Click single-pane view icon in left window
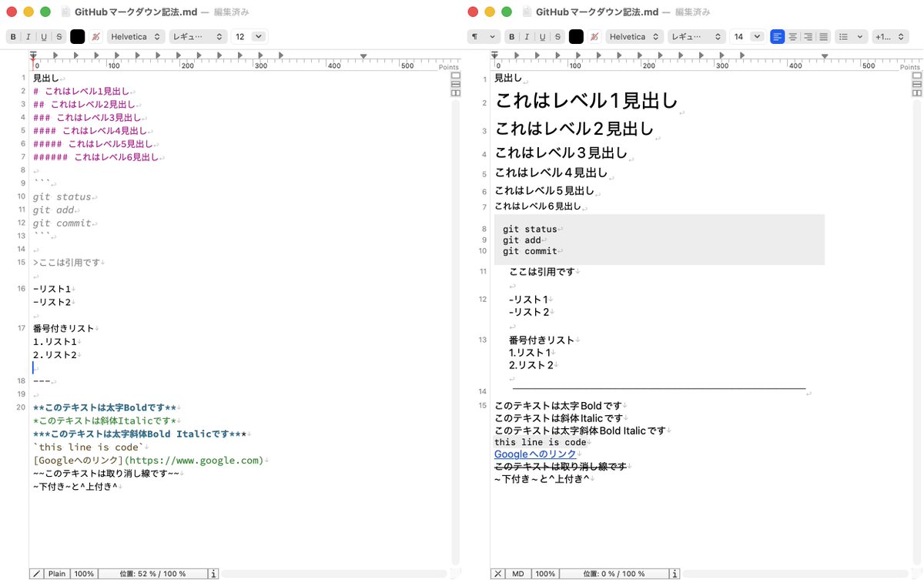The height and width of the screenshot is (580, 924). click(455, 75)
